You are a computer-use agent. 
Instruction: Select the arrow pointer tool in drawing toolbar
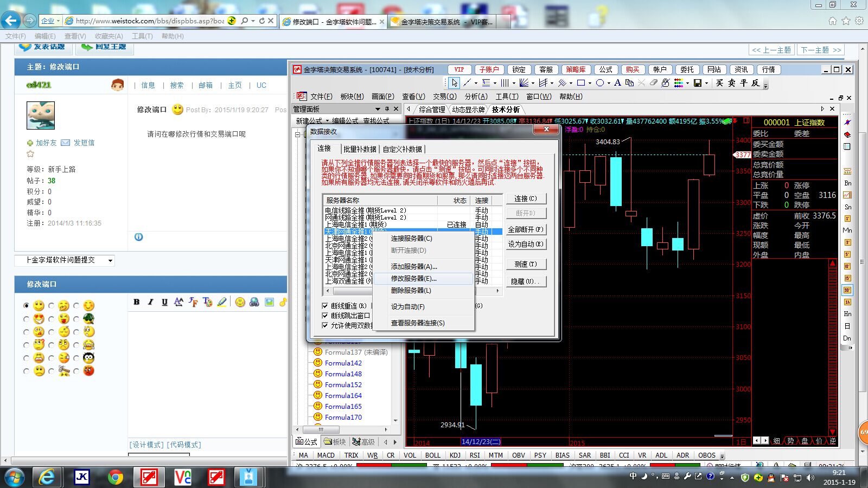[454, 83]
